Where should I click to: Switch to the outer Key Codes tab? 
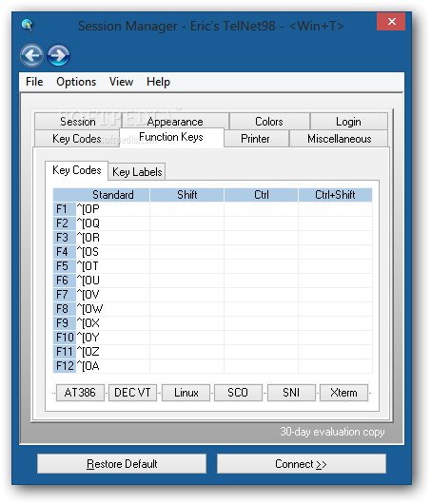pos(77,139)
